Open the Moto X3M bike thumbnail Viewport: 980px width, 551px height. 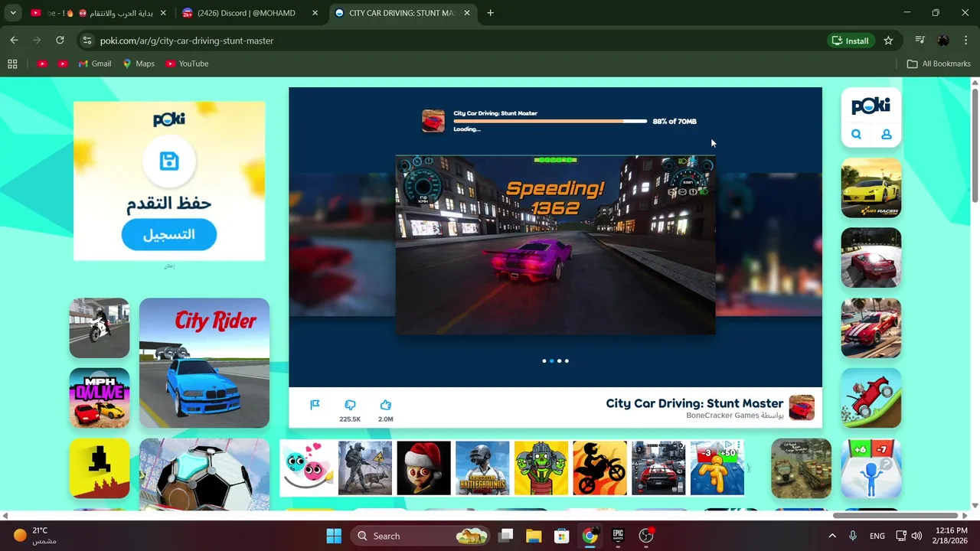pyautogui.click(x=599, y=468)
